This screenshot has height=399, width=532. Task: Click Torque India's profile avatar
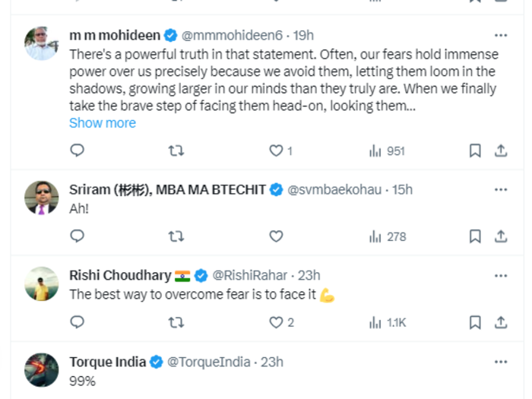[41, 370]
